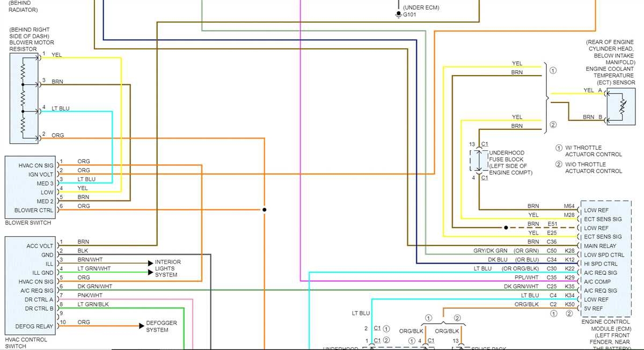
Task: Toggle option 1 for W/ Throttle Actuator Control
Action: [x=558, y=148]
